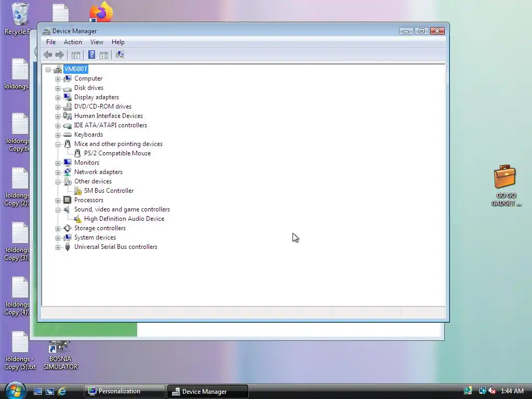Click the Universal Serial Bus controllers icon
This screenshot has height=399, width=532.
coord(68,247)
